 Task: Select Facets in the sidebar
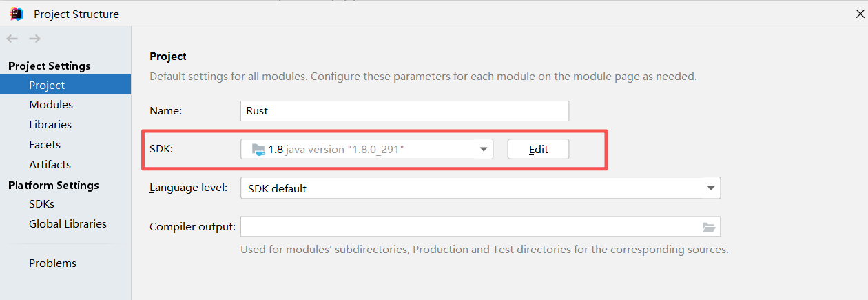[x=45, y=145]
